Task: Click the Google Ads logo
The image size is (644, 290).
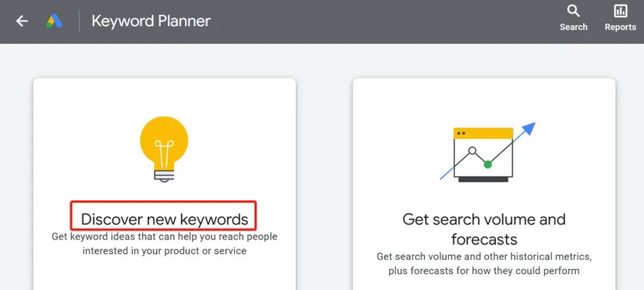Action: (x=54, y=21)
